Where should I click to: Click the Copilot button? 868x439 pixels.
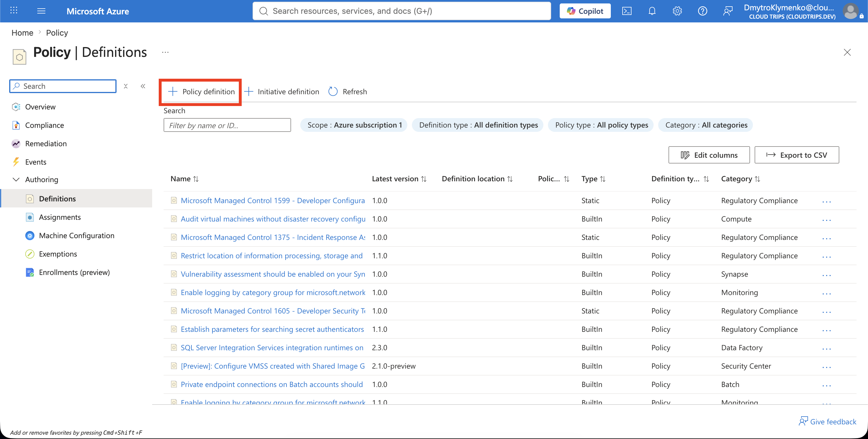[x=585, y=11]
